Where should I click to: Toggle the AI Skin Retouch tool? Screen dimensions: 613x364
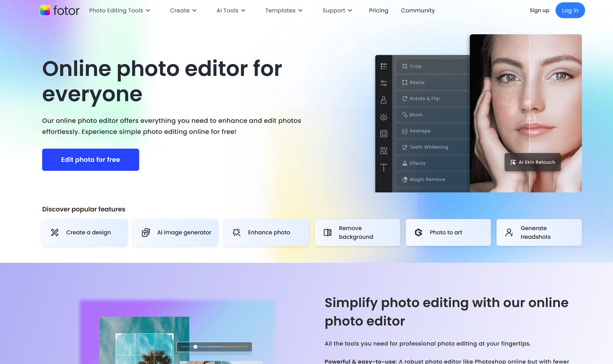click(533, 162)
